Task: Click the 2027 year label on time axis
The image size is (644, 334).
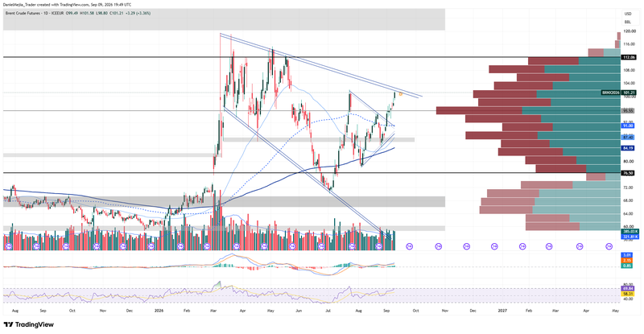Action: [502, 311]
